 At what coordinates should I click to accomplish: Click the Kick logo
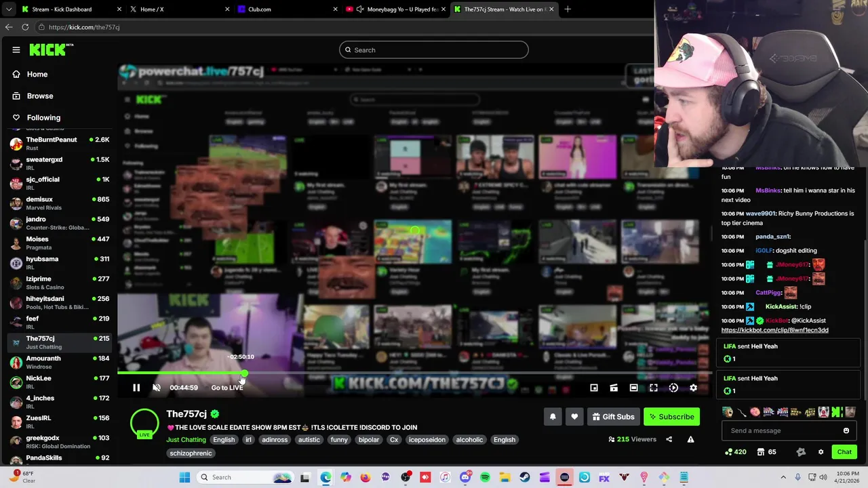pos(51,49)
